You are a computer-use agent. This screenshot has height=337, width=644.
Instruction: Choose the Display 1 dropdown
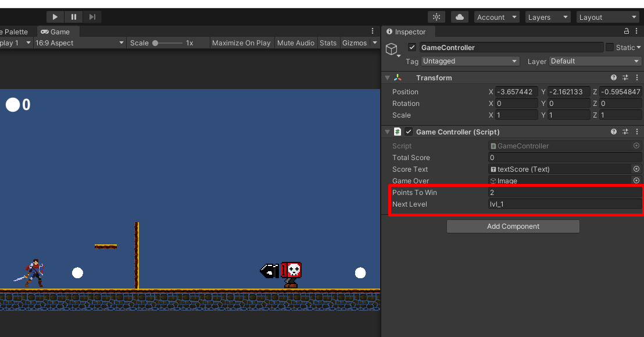pos(16,43)
